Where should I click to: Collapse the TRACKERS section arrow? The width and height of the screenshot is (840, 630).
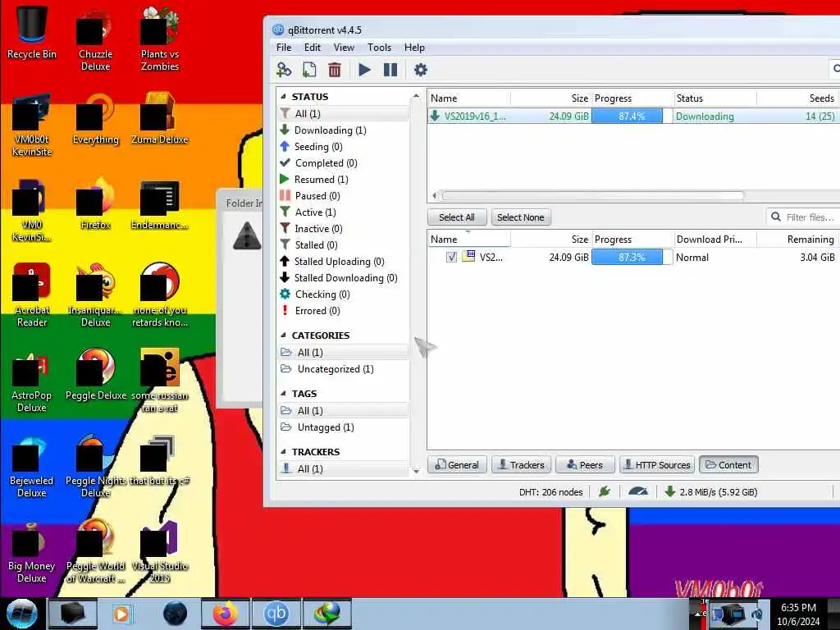point(283,452)
